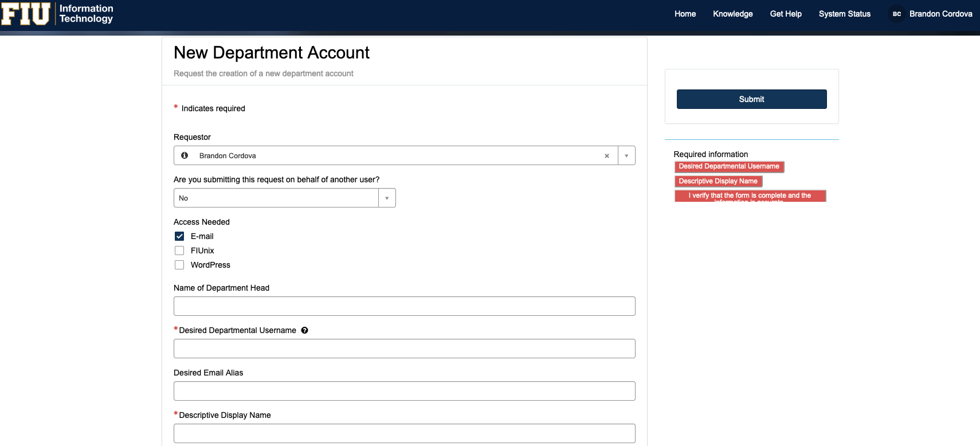The width and height of the screenshot is (980, 446).
Task: Click the 'I verify that the form is complete' tag
Action: click(x=750, y=196)
